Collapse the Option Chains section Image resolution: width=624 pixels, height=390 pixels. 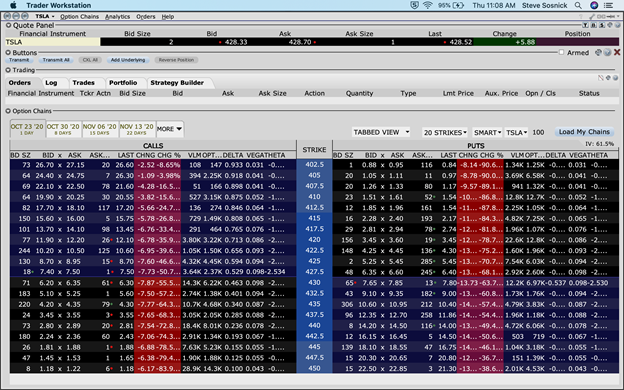[8, 111]
